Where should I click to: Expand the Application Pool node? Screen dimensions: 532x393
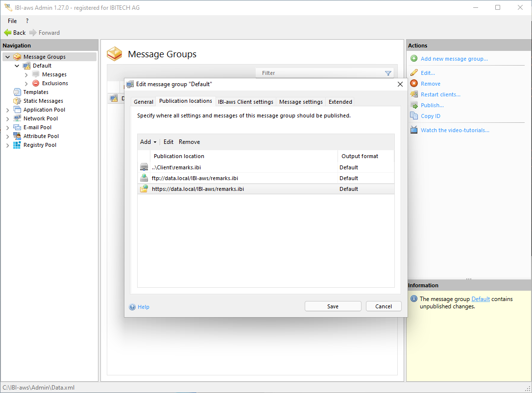click(8, 110)
